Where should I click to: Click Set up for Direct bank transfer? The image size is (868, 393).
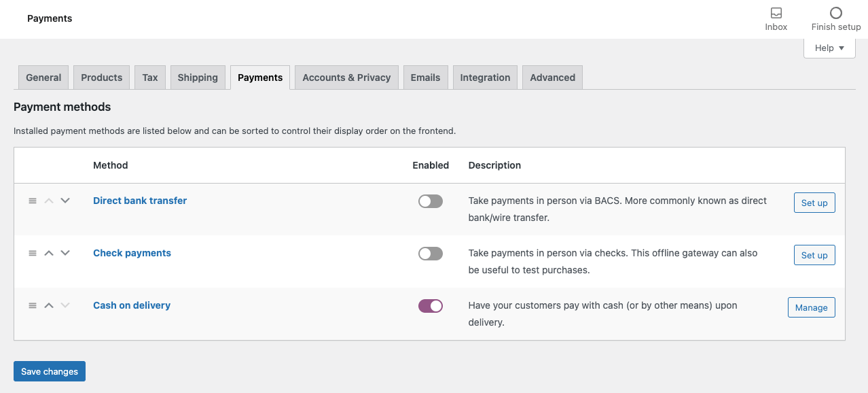click(x=814, y=203)
